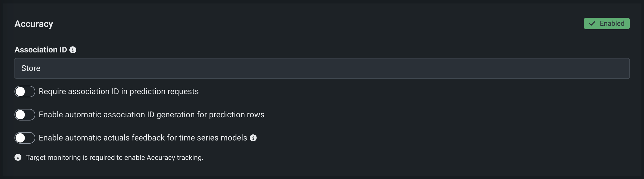Turn on automatic actuals feedback switch
Screen dimensions: 644x179
25,138
